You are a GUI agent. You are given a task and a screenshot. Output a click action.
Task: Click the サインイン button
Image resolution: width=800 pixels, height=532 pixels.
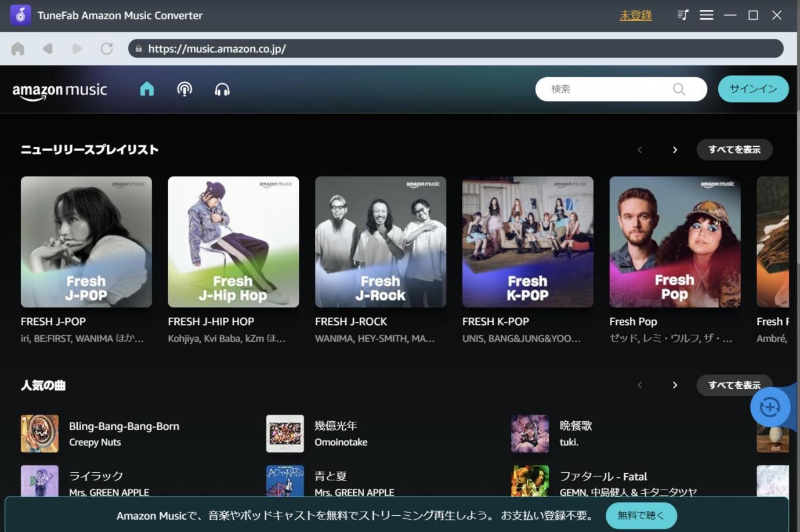click(x=752, y=89)
